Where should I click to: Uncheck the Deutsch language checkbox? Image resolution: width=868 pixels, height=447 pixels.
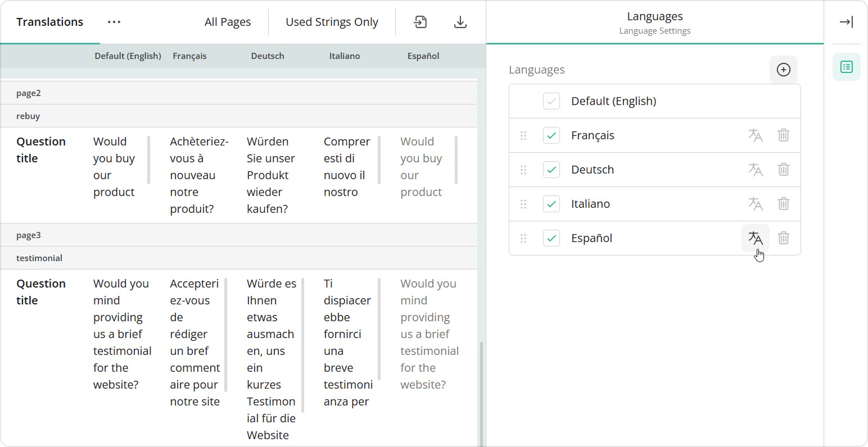[x=551, y=170]
